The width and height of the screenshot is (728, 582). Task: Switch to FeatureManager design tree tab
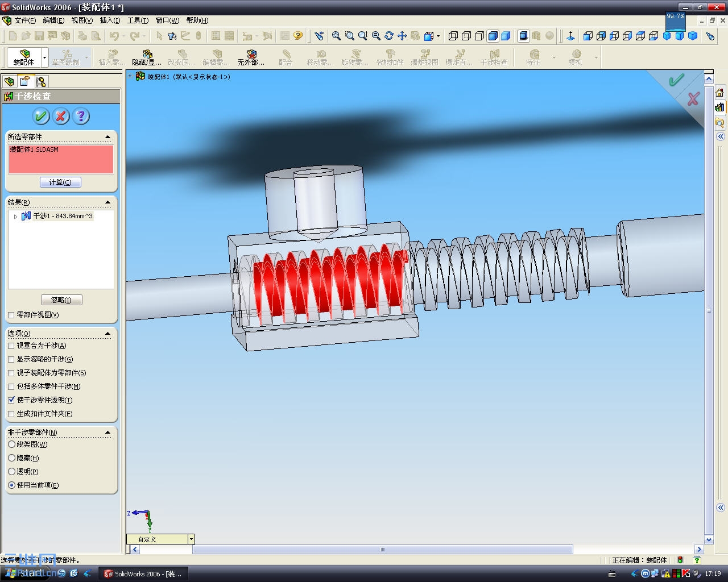pyautogui.click(x=10, y=81)
